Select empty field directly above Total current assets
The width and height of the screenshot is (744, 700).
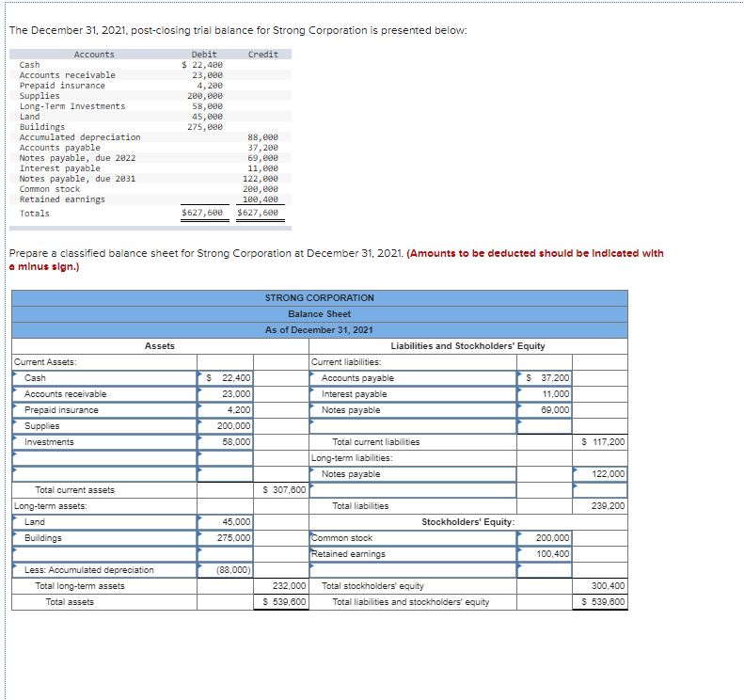(104, 474)
